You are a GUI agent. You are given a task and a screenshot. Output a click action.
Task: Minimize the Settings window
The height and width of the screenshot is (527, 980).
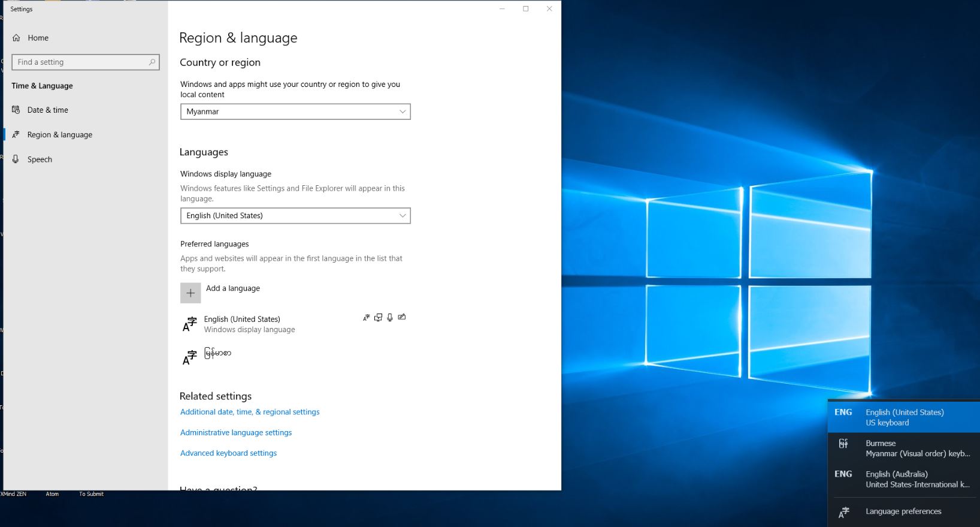(502, 8)
